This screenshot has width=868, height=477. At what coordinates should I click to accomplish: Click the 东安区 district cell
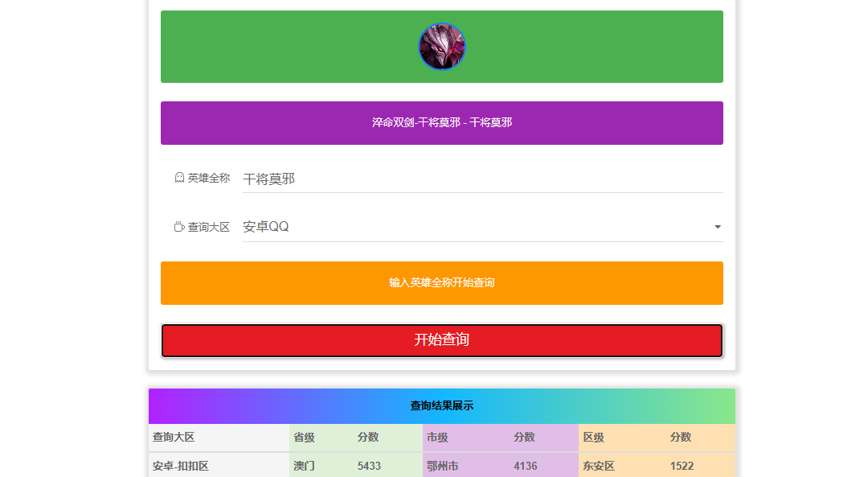click(x=599, y=466)
